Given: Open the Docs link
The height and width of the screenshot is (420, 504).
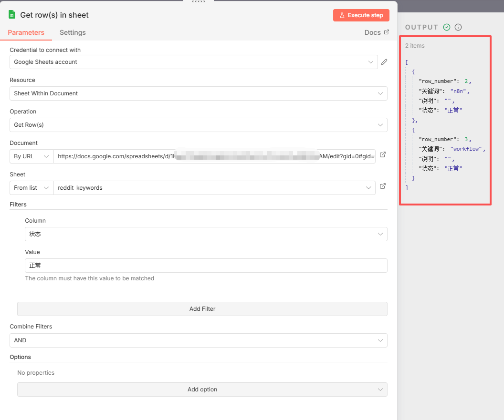Looking at the screenshot, I should click(x=376, y=32).
